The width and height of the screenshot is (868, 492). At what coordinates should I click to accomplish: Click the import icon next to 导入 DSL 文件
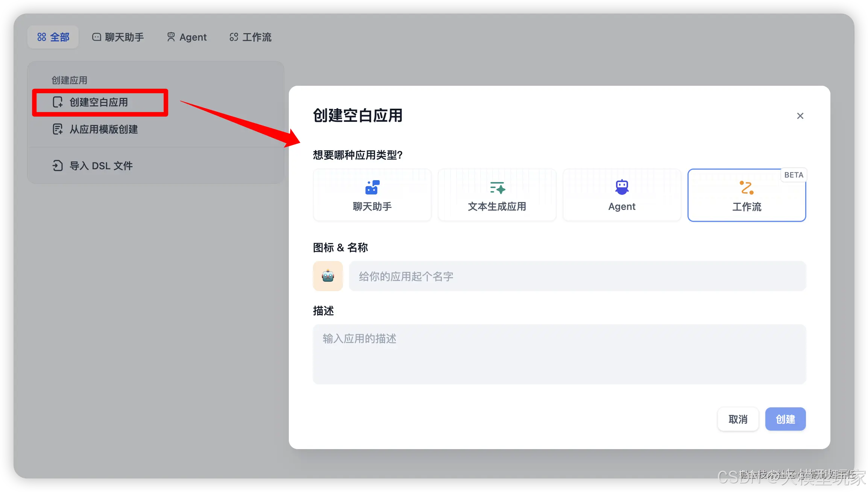point(57,166)
